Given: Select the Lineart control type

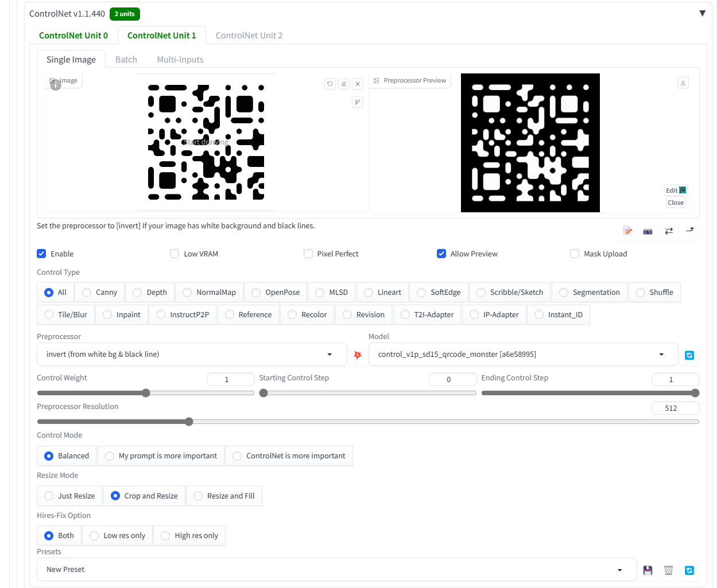Looking at the screenshot, I should [382, 293].
